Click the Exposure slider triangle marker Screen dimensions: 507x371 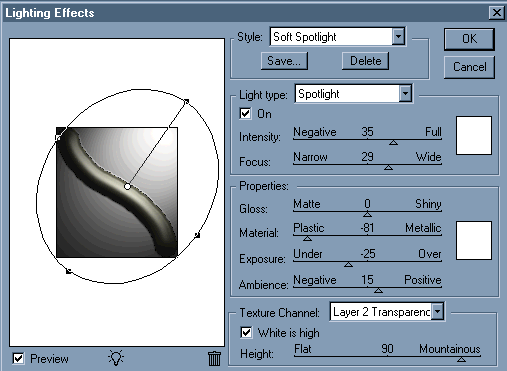click(x=348, y=264)
